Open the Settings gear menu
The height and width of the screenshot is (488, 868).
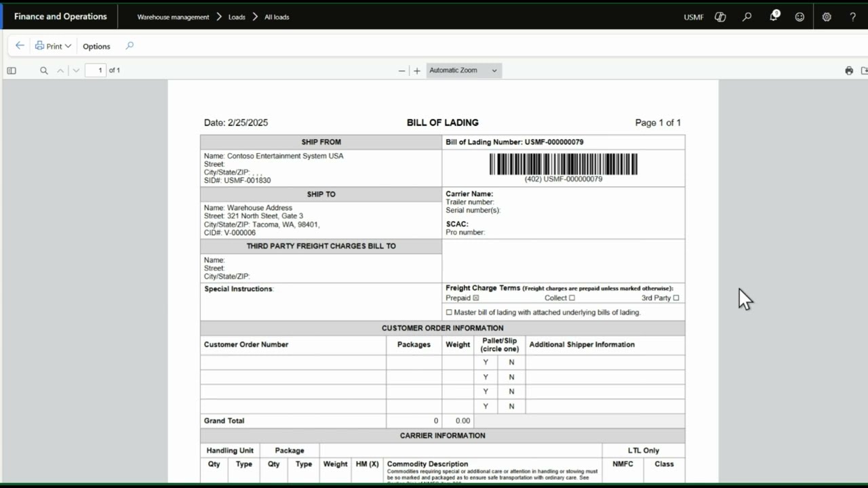click(827, 17)
